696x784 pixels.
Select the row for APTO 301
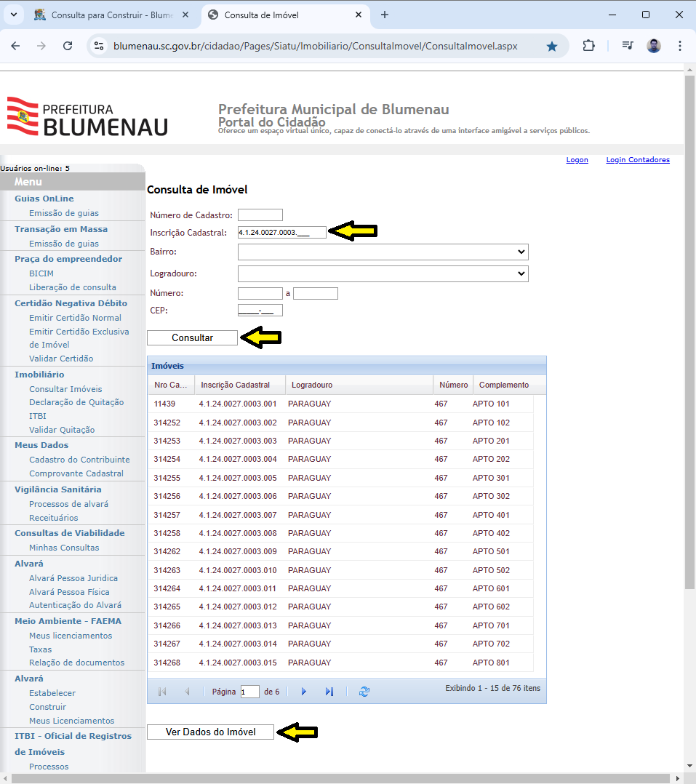[x=340, y=478]
